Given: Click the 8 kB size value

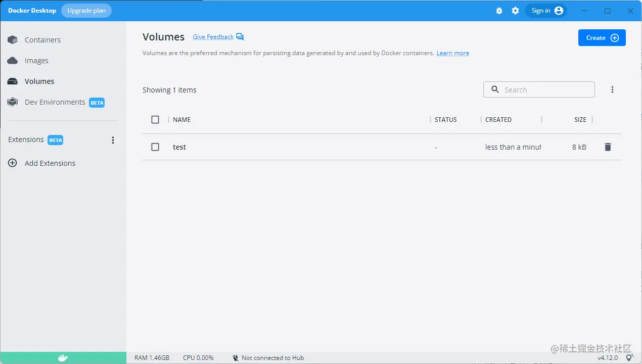Looking at the screenshot, I should click(x=579, y=147).
